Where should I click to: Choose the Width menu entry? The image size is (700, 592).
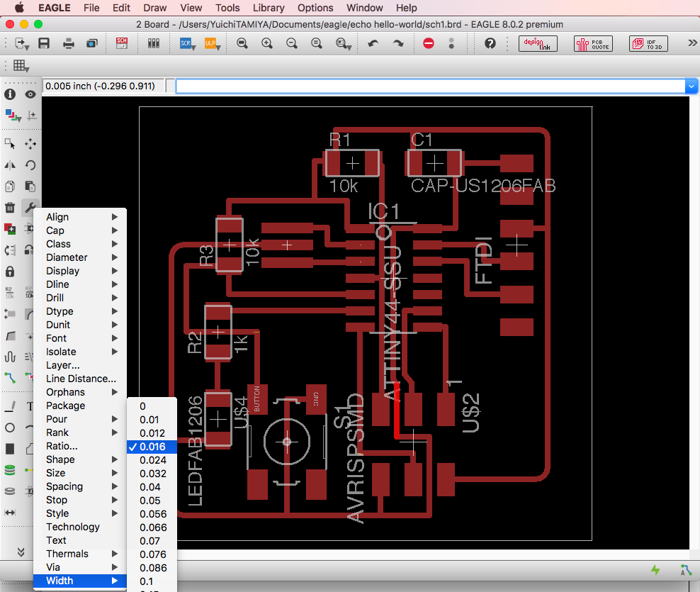coord(80,581)
